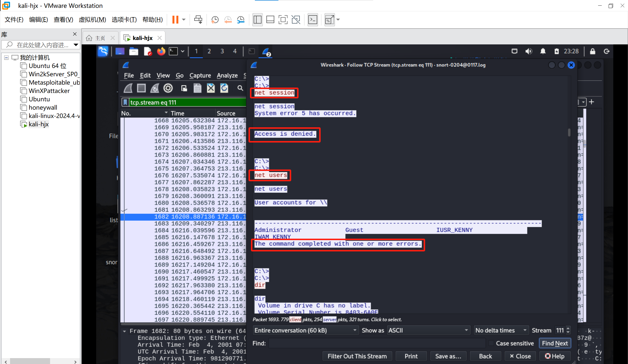Select honeywall in the VM library

point(43,108)
